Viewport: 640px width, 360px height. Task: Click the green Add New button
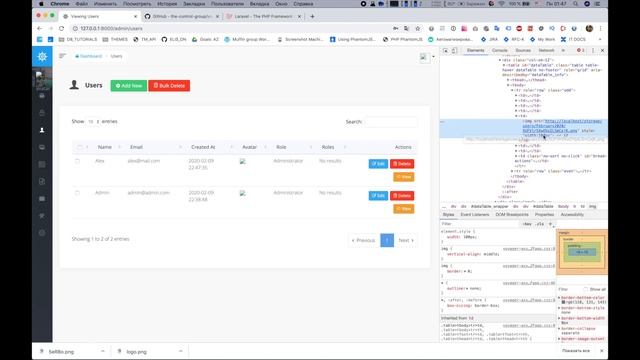click(x=129, y=86)
